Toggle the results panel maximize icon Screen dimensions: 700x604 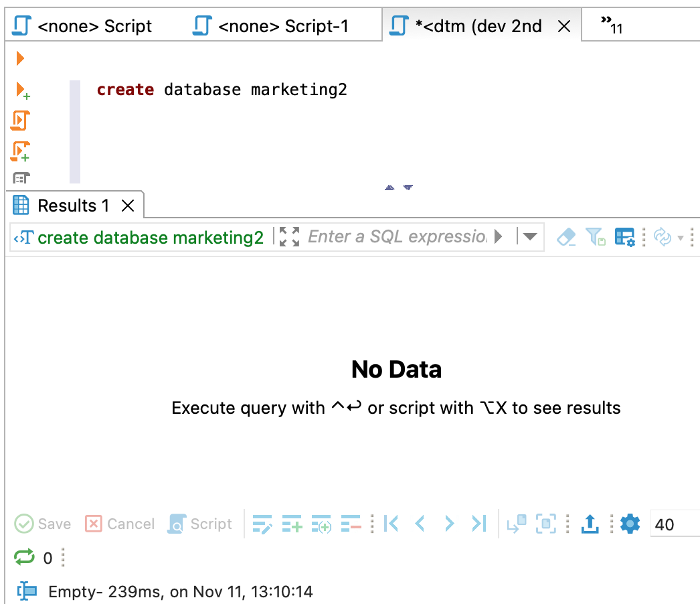(289, 237)
